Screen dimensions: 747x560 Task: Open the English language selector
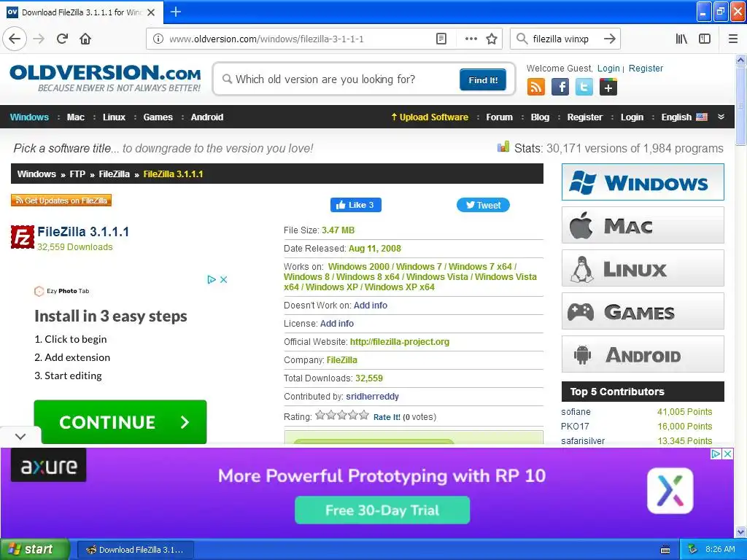click(x=684, y=117)
